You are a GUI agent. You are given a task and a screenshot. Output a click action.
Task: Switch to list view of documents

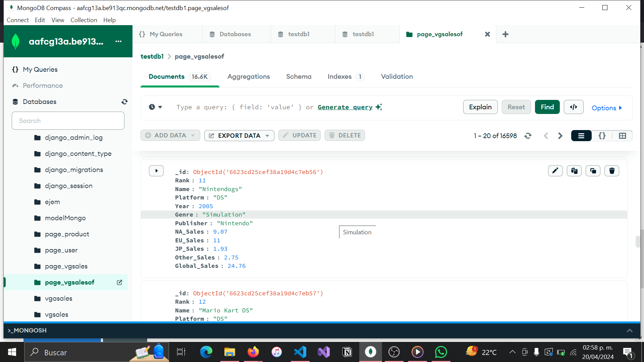tap(581, 136)
